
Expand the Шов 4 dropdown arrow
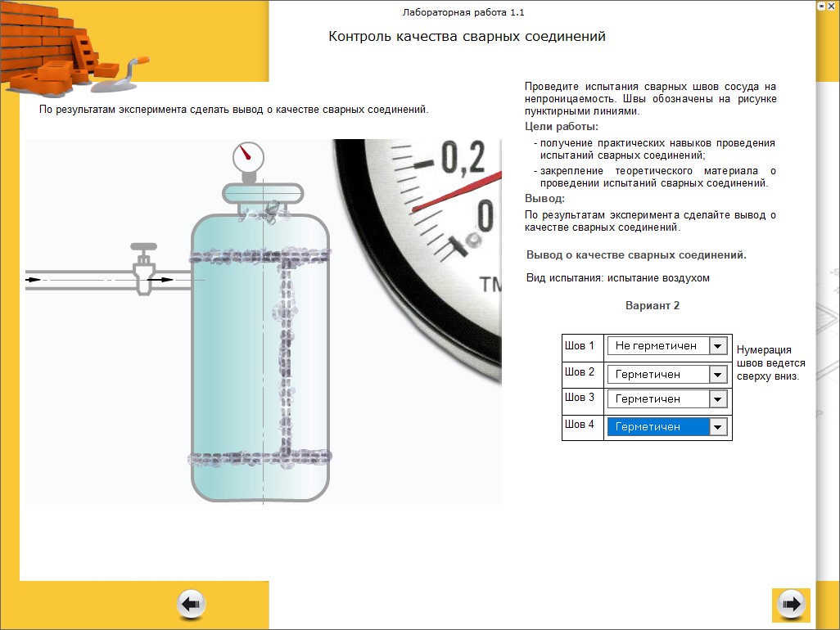point(718,427)
